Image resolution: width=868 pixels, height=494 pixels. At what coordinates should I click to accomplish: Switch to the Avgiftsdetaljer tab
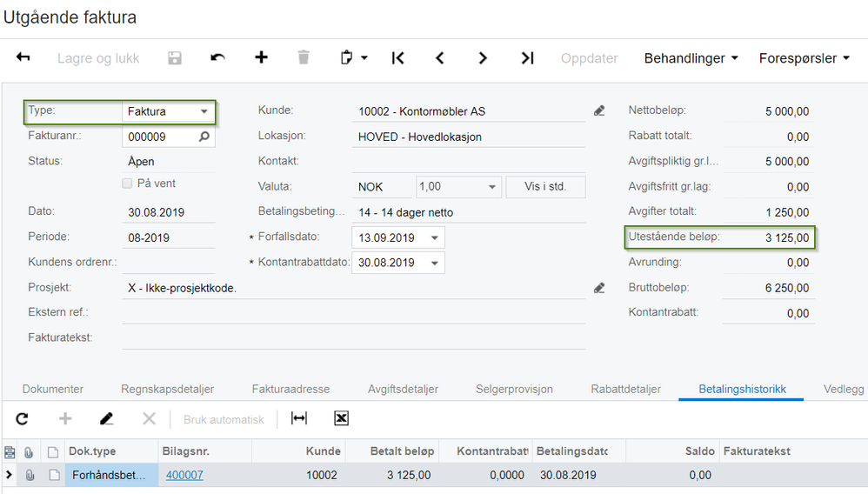click(403, 389)
